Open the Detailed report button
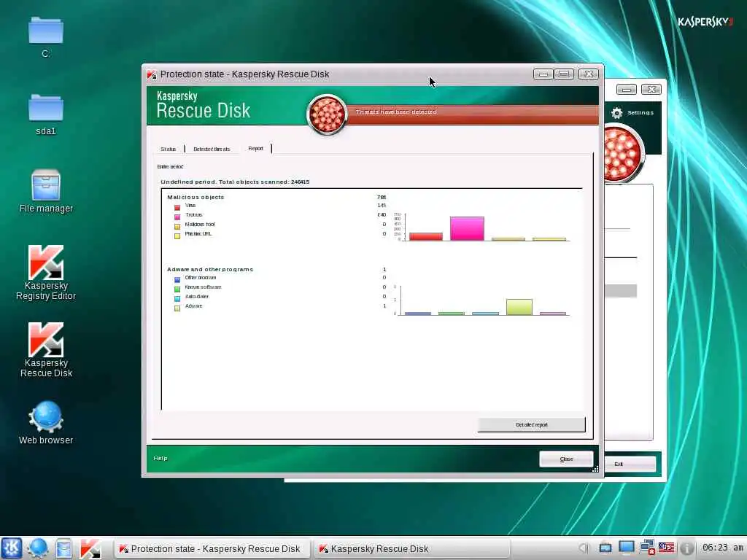Image resolution: width=747 pixels, height=560 pixels. coord(532,425)
